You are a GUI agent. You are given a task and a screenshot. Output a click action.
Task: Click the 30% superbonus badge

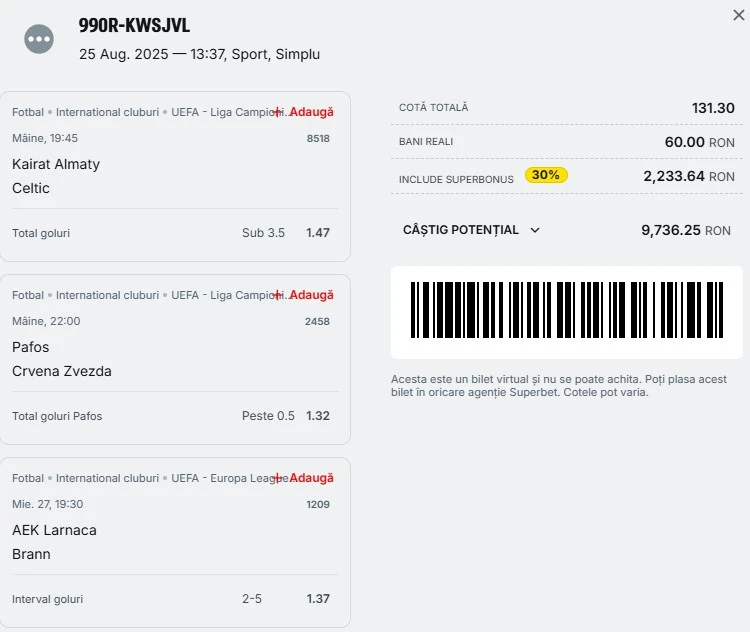(546, 175)
